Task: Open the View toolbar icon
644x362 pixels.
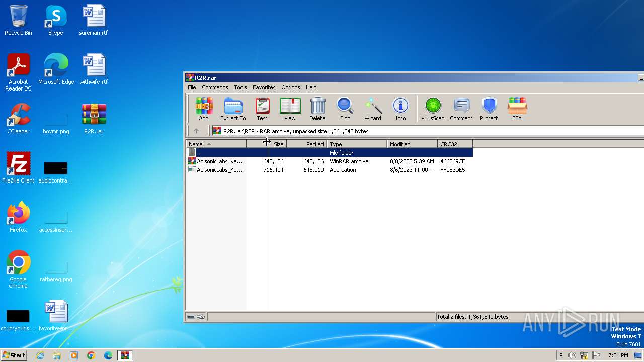Action: pyautogui.click(x=290, y=109)
